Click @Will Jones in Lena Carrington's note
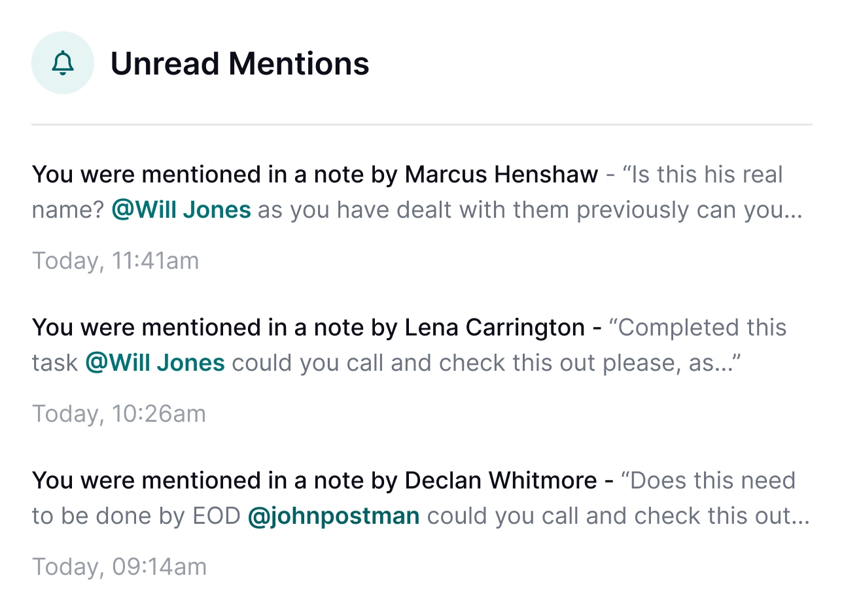844x616 pixels. [155, 363]
